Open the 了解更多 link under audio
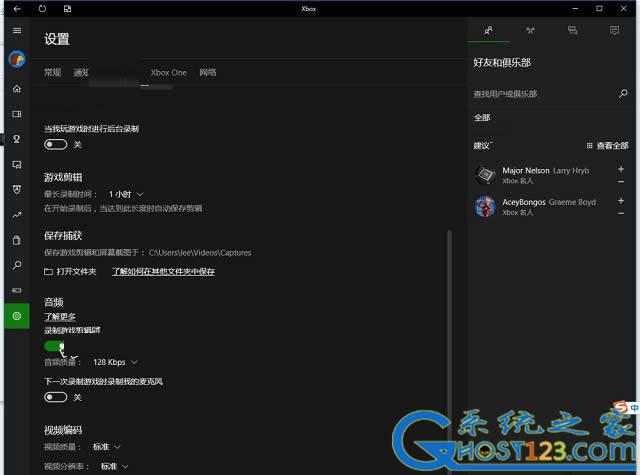 (59, 316)
